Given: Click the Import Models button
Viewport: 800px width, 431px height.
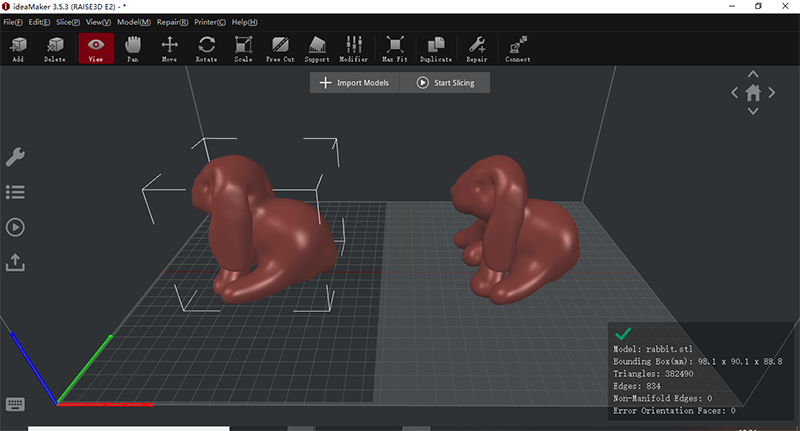Looking at the screenshot, I should point(355,83).
